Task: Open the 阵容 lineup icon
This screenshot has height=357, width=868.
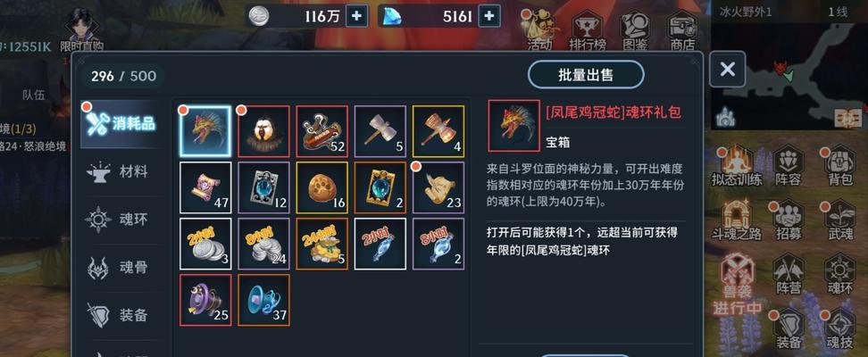Action: coord(789,166)
